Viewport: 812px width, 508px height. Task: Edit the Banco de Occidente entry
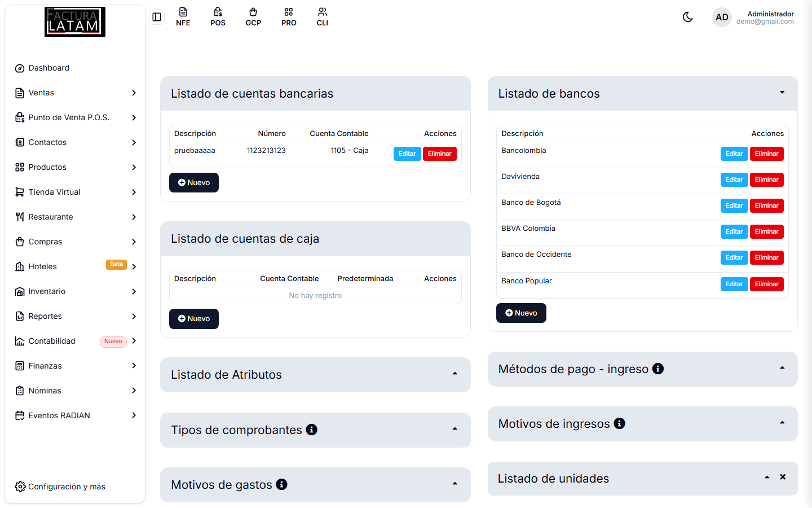[x=734, y=257]
